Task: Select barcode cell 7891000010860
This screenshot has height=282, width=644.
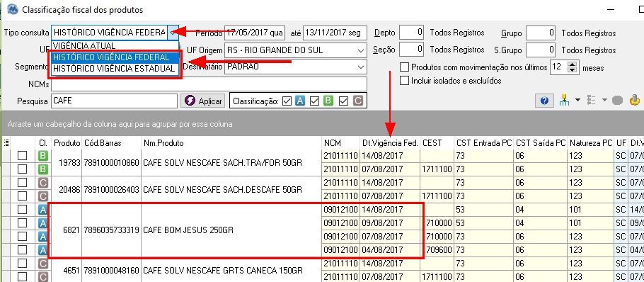Action: tap(111, 163)
